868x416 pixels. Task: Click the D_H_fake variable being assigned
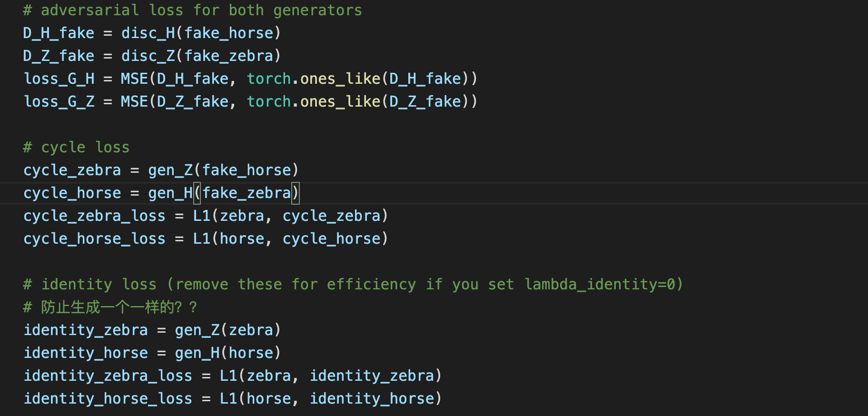coord(59,33)
